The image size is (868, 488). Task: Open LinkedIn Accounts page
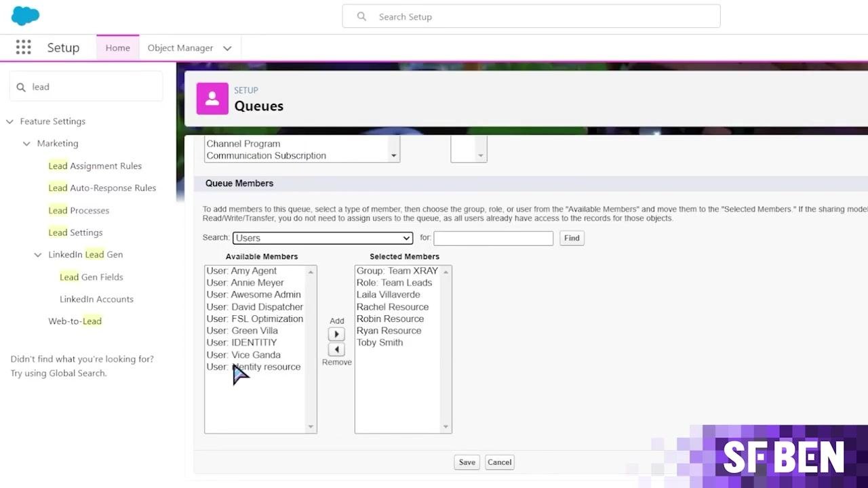pyautogui.click(x=96, y=299)
